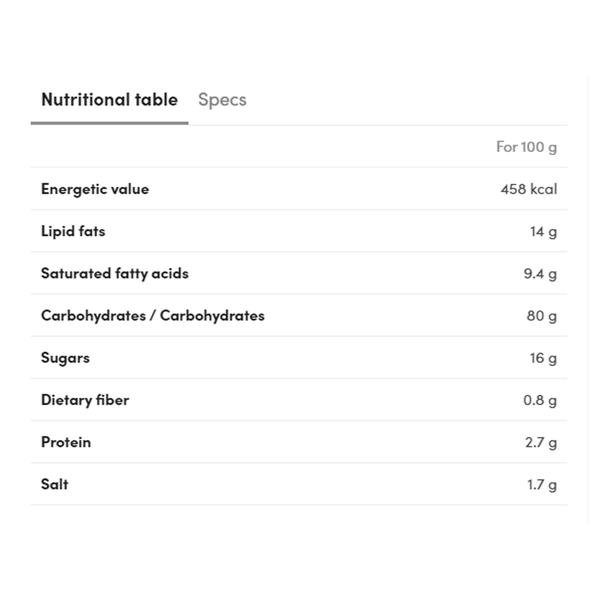Click the Dietary fiber row label

pos(85,399)
